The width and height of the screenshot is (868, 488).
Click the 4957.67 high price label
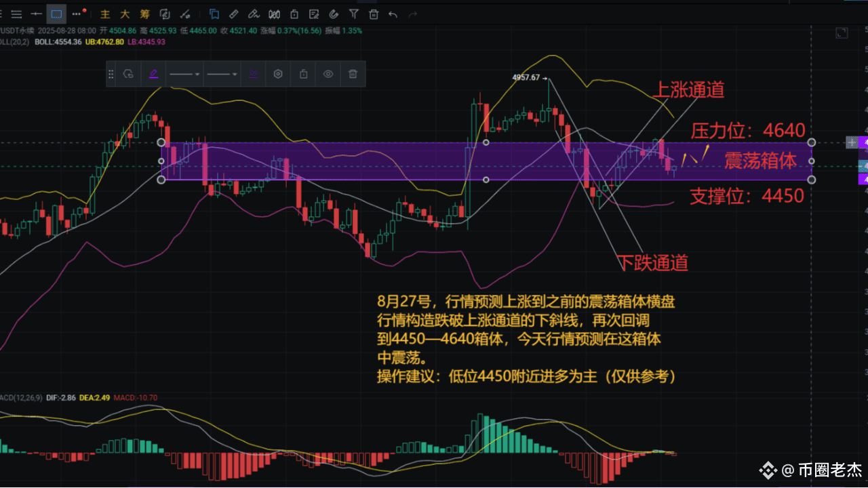(x=526, y=77)
